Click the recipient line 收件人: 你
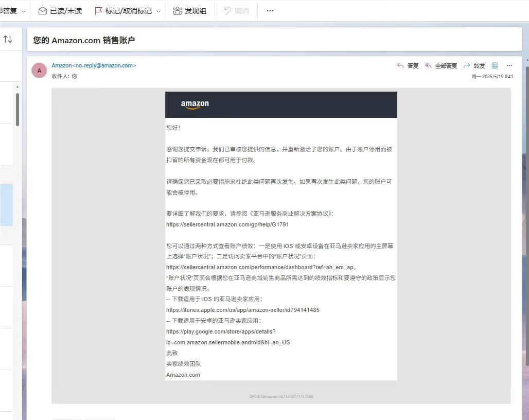The width and height of the screenshot is (529, 420). 64,76
